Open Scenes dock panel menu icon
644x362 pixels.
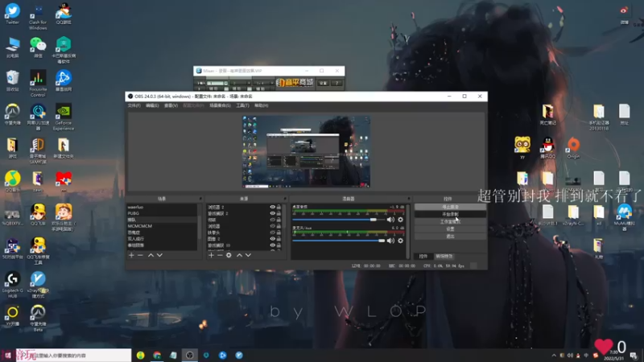[x=200, y=199]
